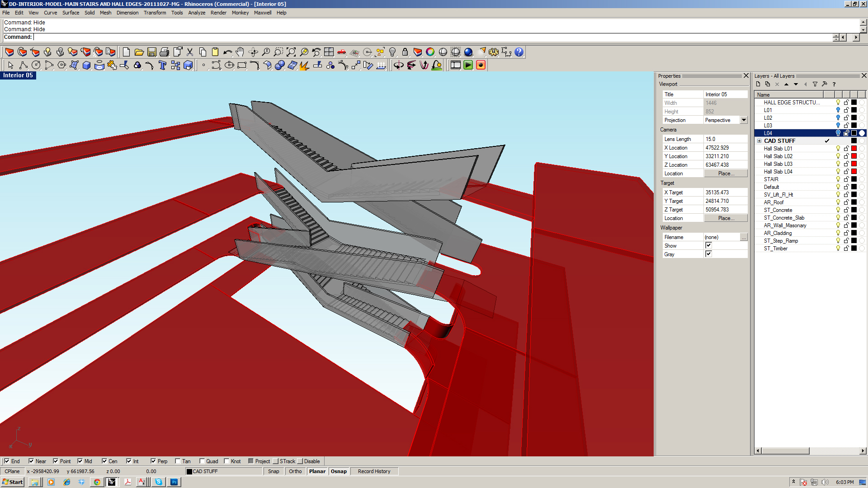Toggle visibility bulb of Hall Slab L02
This screenshot has width=868, height=488.
(838, 156)
